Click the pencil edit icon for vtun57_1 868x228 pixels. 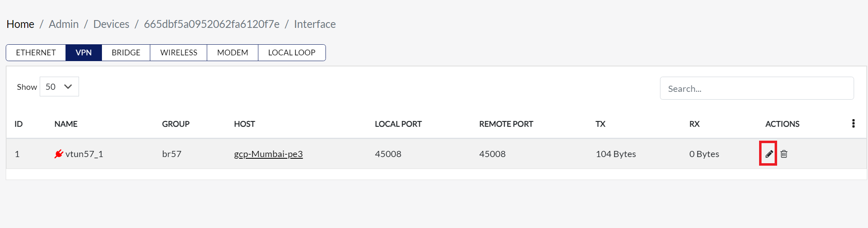(769, 154)
